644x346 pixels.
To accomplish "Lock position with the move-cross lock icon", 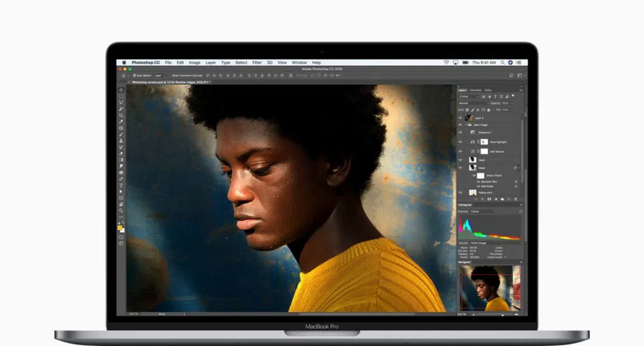I will [477, 109].
